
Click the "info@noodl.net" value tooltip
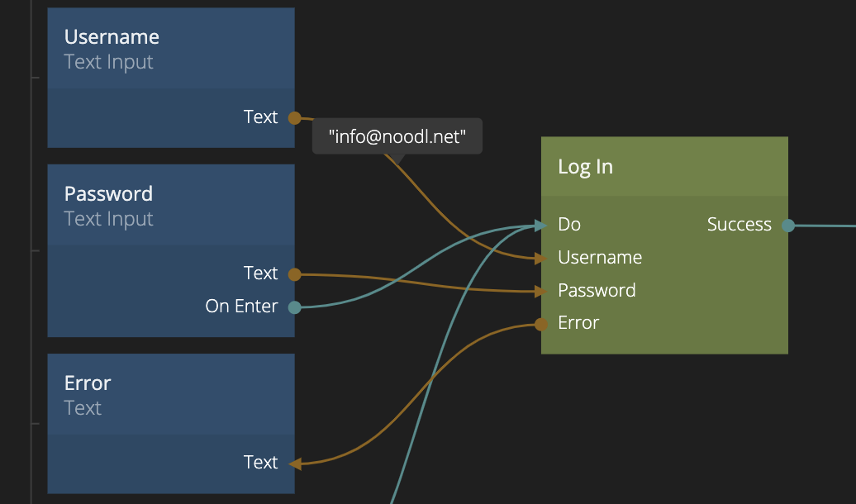(x=397, y=136)
